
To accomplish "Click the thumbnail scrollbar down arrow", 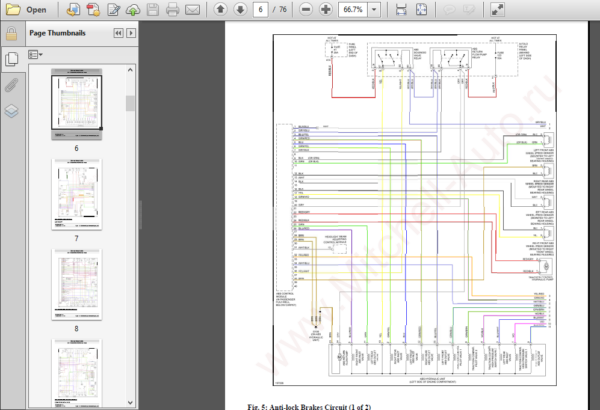I will click(x=130, y=402).
